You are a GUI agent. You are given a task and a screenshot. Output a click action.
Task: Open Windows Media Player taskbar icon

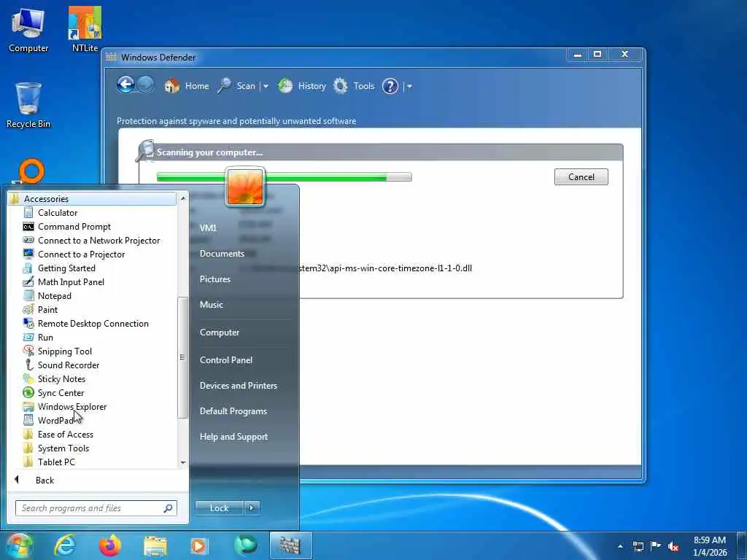(198, 545)
